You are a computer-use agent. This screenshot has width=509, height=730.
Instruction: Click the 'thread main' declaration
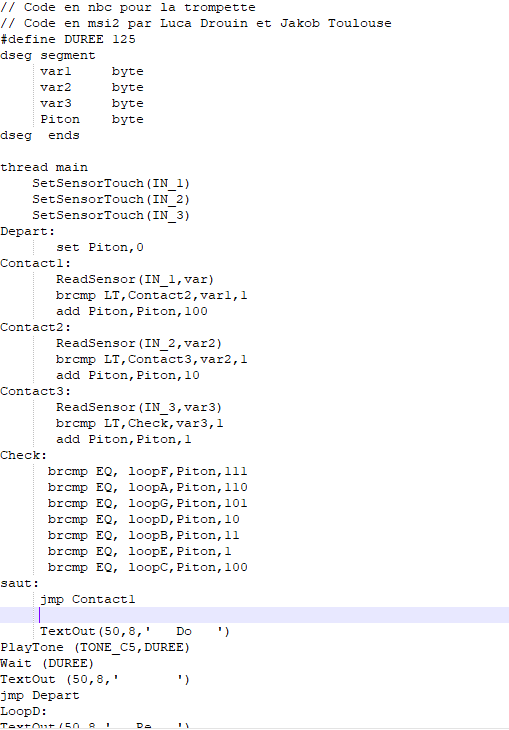coord(44,167)
